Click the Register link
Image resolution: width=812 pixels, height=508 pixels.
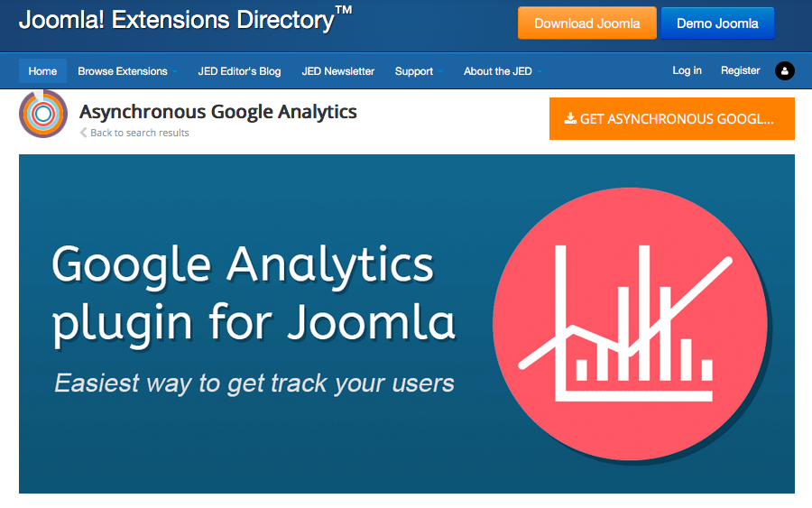coord(740,70)
